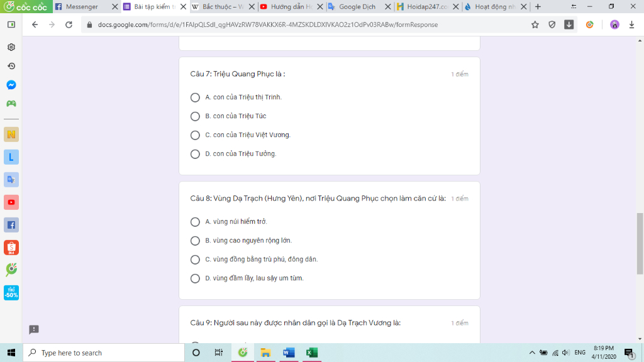Open the Cốc Cốc extension icon in toolbar
Image resolution: width=644 pixels, height=362 pixels.
click(590, 25)
